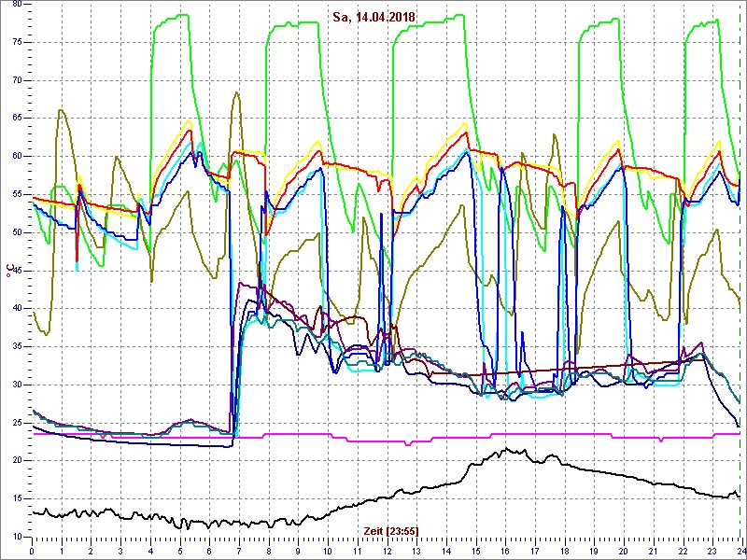
Task: Click hour 24 on the time axis
Action: tap(740, 551)
